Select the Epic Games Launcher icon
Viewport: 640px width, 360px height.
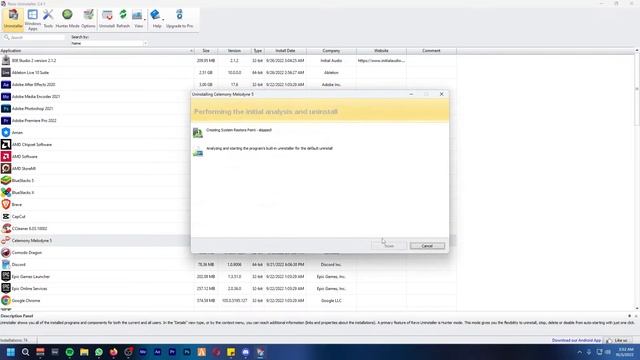[x=6, y=276]
